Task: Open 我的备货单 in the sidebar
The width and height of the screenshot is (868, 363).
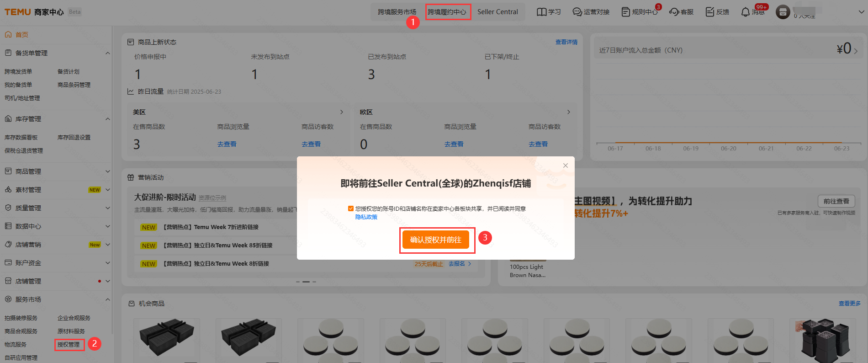Action: pos(18,85)
